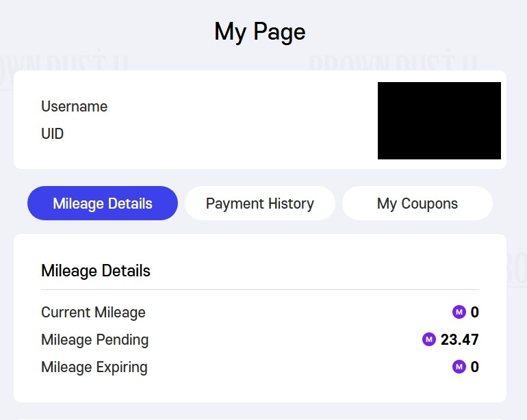The image size is (527, 420).
Task: Click the Current Mileage coin icon
Action: coord(459,312)
